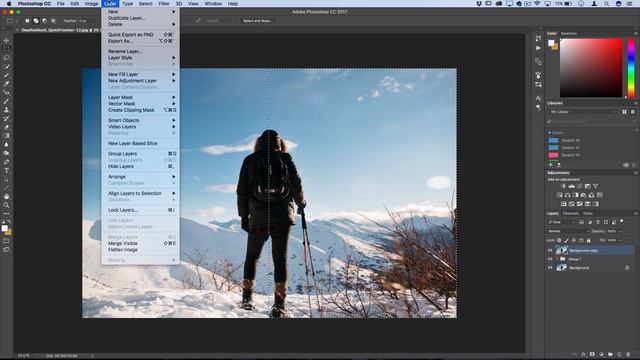
Task: Add Brightness/Contrast adjustment icon
Action: tap(563, 186)
